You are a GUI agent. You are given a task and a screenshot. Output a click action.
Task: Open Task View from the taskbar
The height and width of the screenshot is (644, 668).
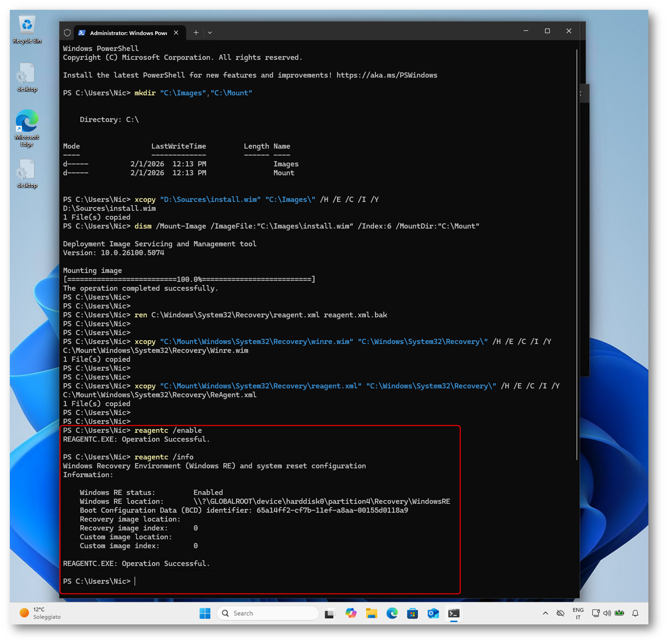click(330, 613)
